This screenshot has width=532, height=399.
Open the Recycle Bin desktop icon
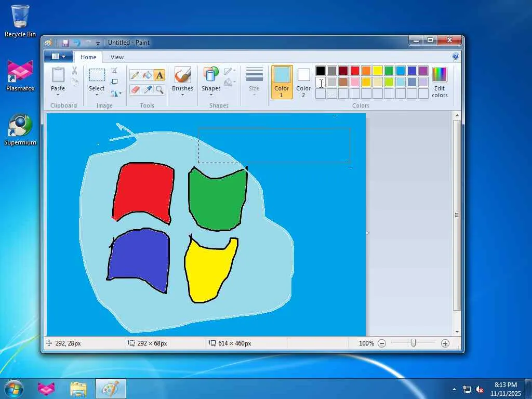(20, 21)
